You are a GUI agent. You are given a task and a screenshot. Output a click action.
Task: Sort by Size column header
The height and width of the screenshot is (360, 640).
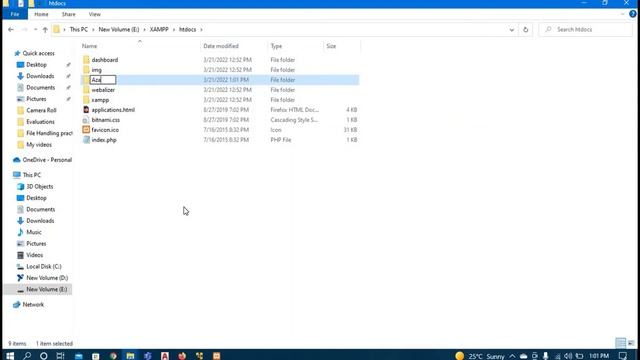coord(331,46)
